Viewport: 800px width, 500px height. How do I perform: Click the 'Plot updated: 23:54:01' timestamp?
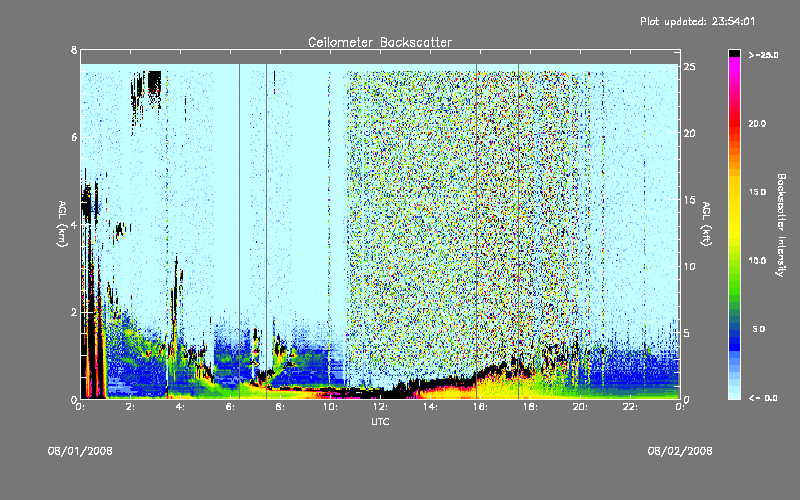(x=697, y=21)
